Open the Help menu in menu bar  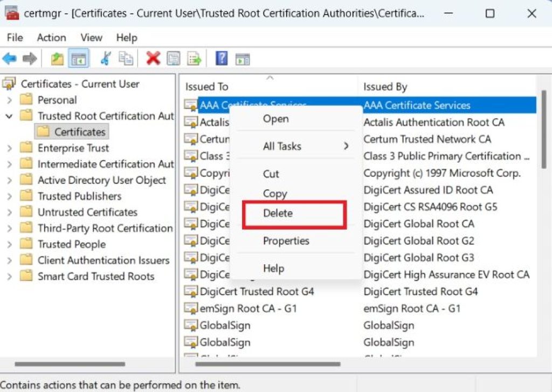(127, 37)
